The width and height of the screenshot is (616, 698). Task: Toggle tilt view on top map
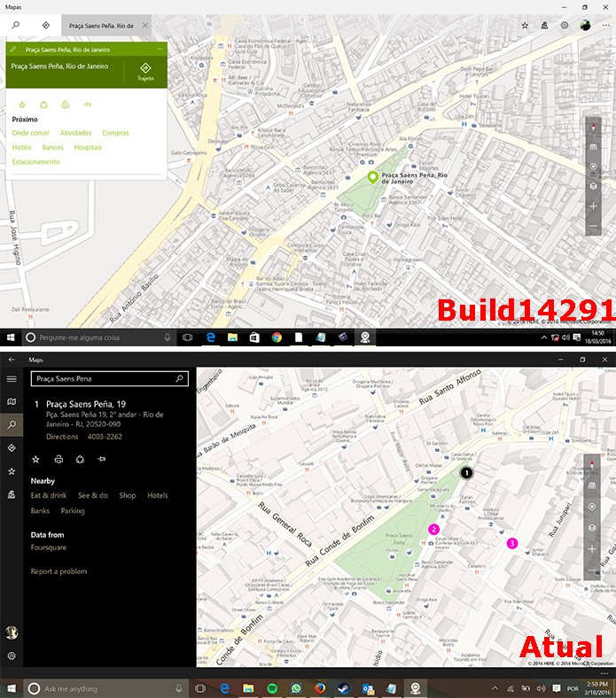point(593,146)
